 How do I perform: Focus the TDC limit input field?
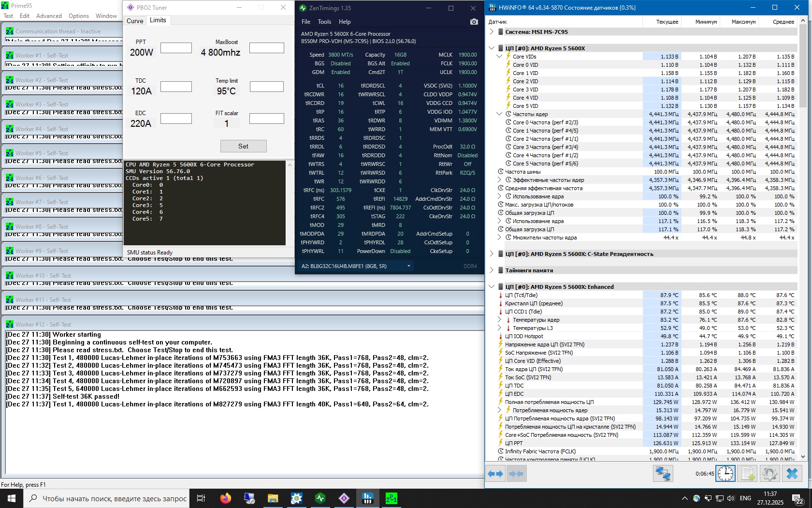pyautogui.click(x=176, y=87)
